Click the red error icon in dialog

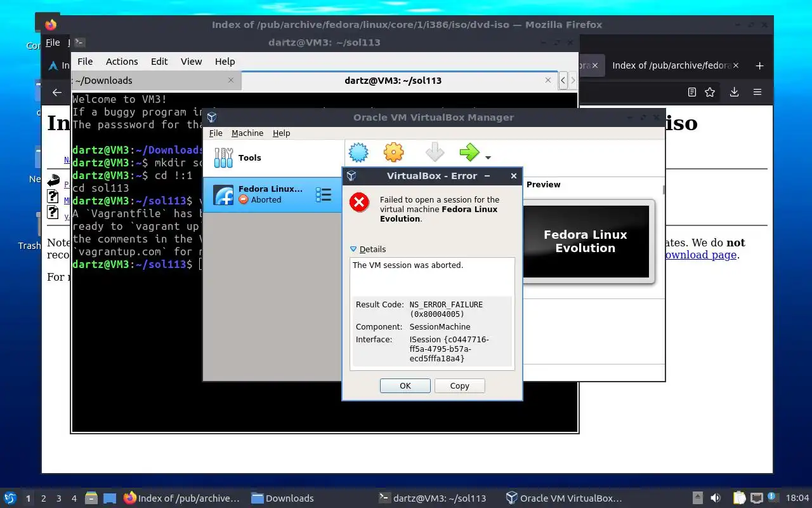point(359,203)
